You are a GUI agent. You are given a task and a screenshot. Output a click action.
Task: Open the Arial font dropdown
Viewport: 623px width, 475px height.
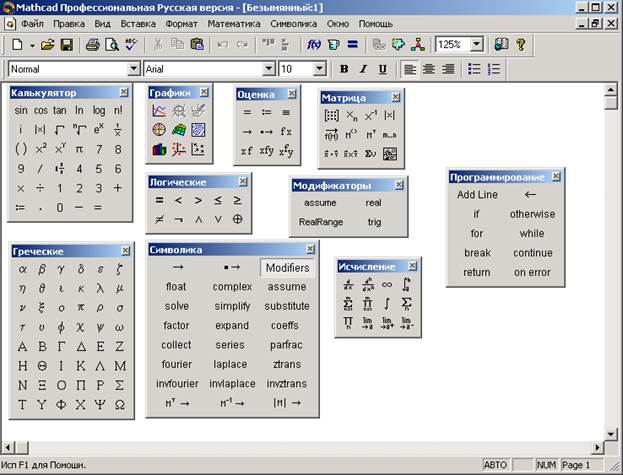coord(269,69)
